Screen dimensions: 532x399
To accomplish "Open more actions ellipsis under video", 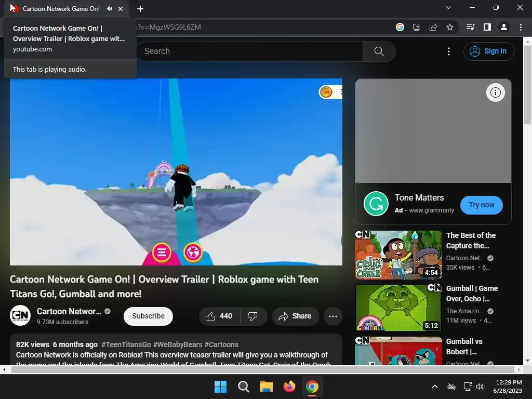I will [x=333, y=316].
